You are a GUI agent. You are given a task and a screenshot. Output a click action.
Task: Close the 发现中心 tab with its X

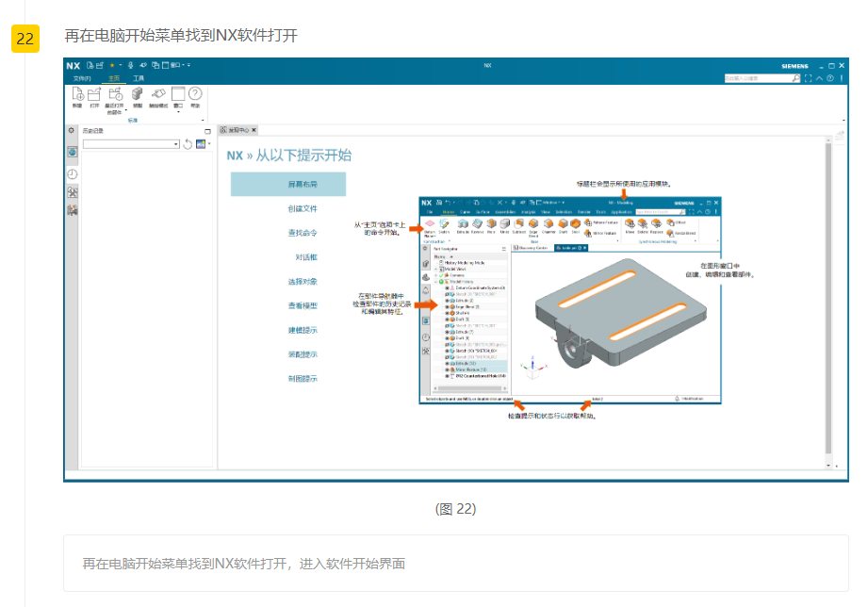pyautogui.click(x=254, y=130)
